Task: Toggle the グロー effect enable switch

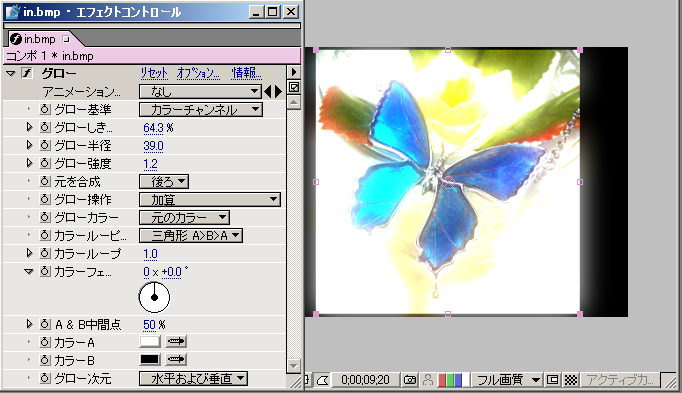Action: 27,73
